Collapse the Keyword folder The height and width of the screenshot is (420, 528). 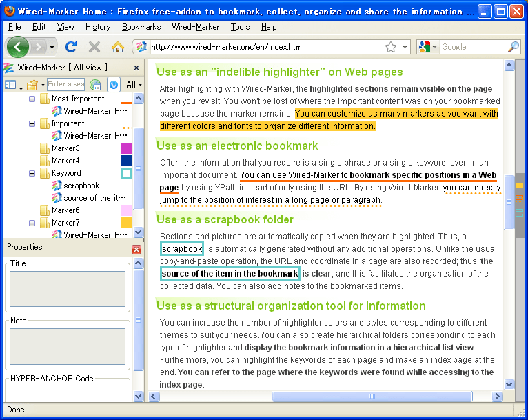[x=32, y=174]
